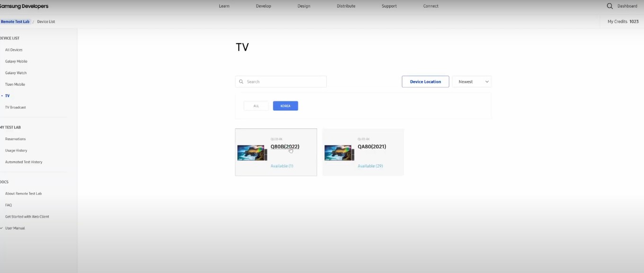Click the Samsung Developers logo
This screenshot has height=273, width=644.
pyautogui.click(x=24, y=6)
